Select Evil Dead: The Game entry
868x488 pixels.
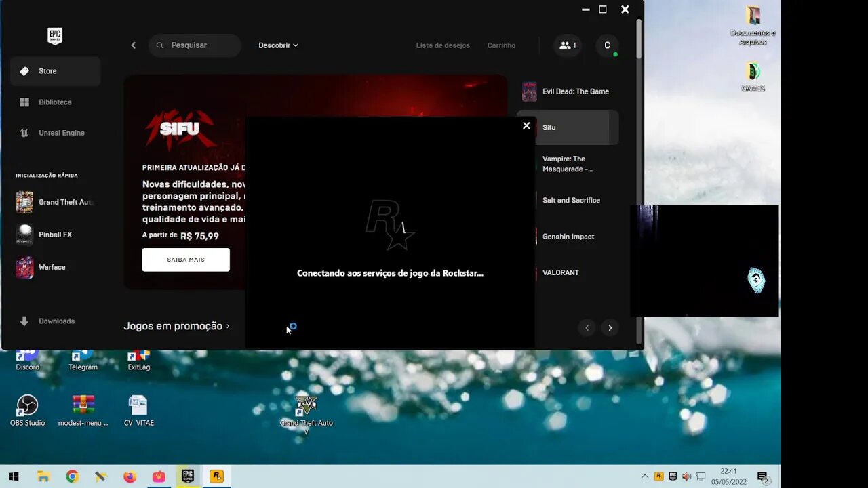(x=568, y=91)
